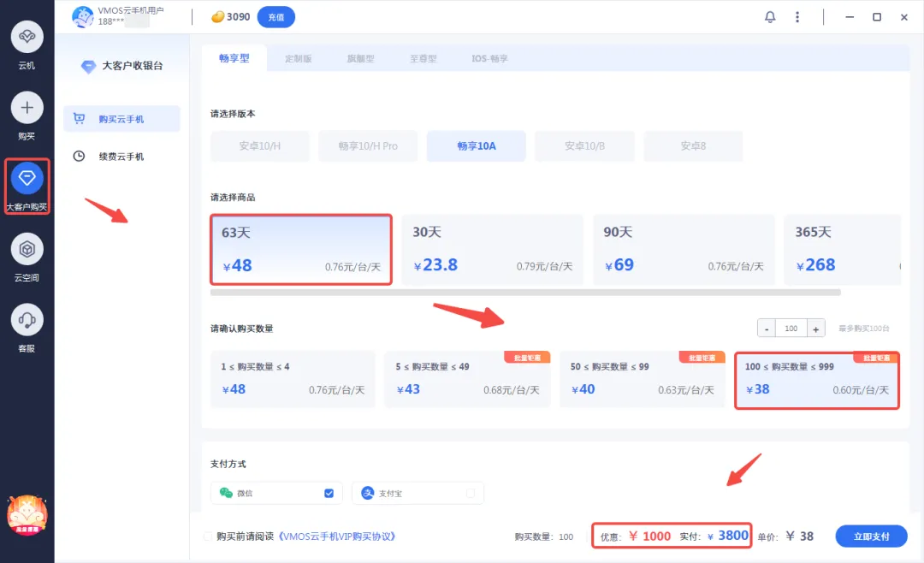Click the purchase quantity input field
Screen dimensions: 924x563
(791, 329)
